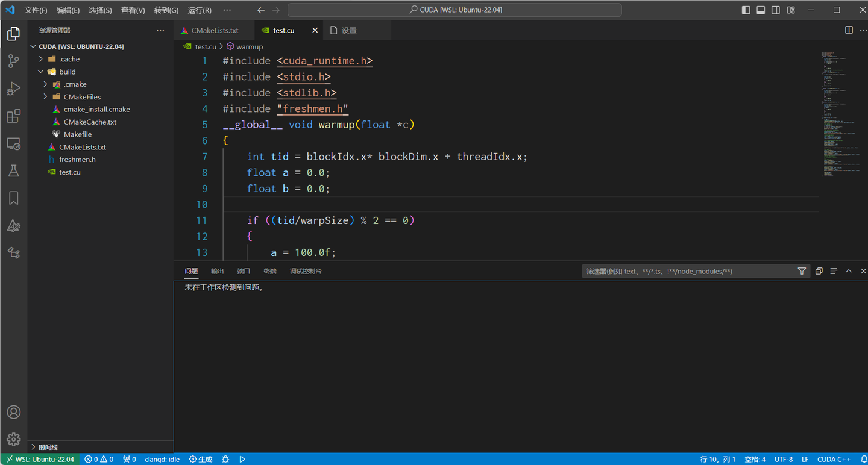Open the Extensions view
Screen dimensions: 868x465
[13, 116]
